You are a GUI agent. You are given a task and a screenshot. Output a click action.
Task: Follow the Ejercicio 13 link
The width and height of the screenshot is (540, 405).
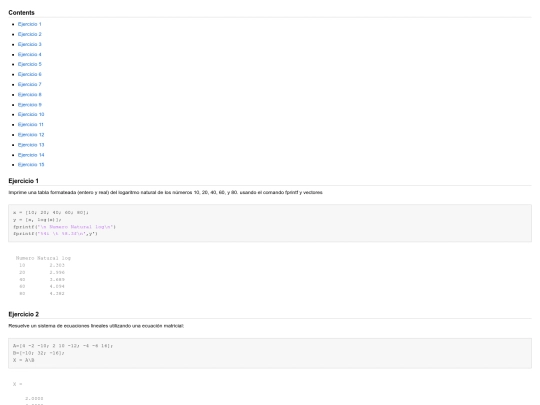31,145
